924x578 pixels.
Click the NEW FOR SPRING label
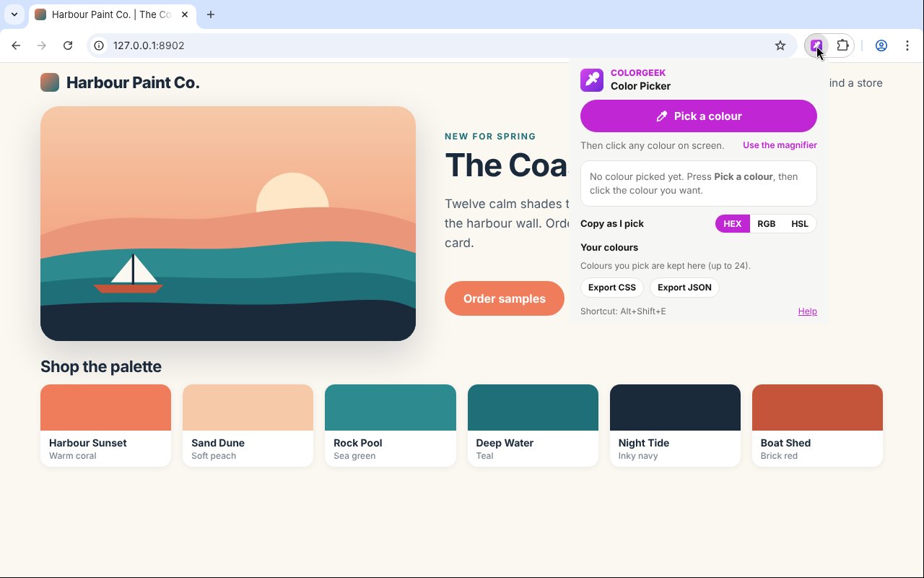point(490,136)
